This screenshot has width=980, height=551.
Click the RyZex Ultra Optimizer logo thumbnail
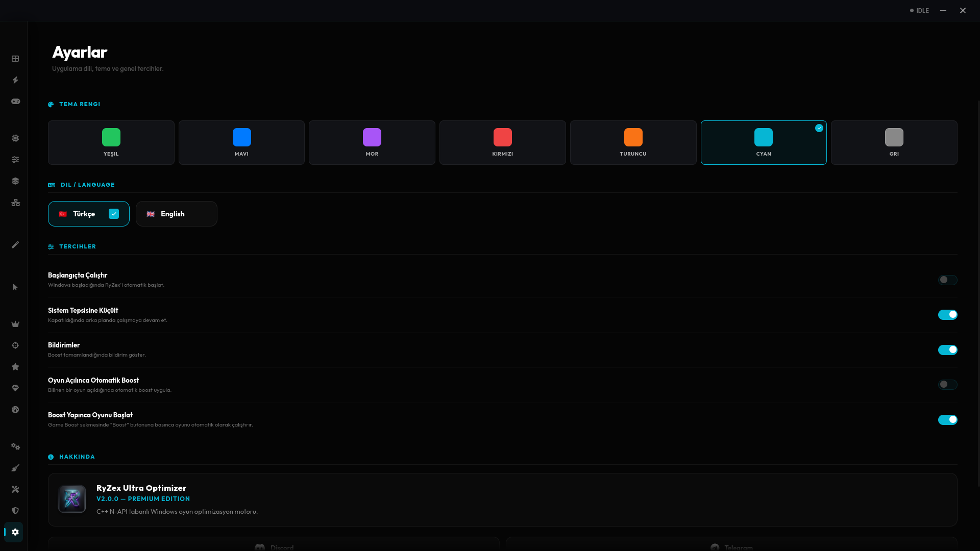click(x=72, y=499)
